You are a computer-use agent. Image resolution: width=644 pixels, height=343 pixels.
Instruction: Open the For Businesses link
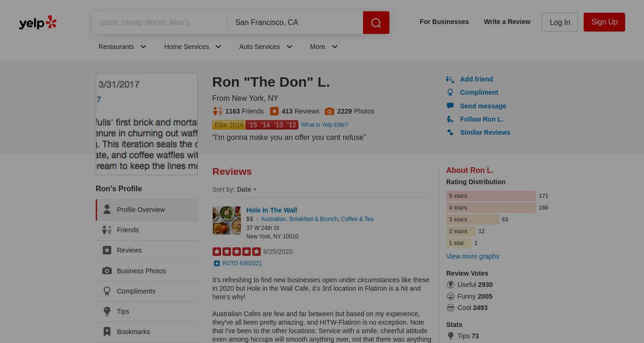pos(444,22)
